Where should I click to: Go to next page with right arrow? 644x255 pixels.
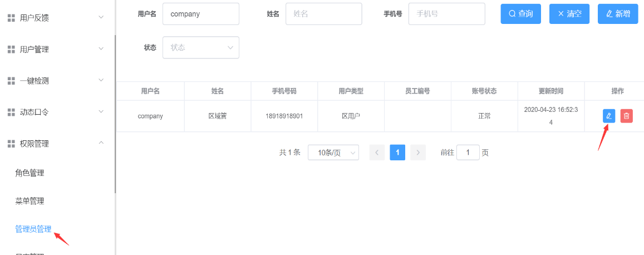(418, 153)
